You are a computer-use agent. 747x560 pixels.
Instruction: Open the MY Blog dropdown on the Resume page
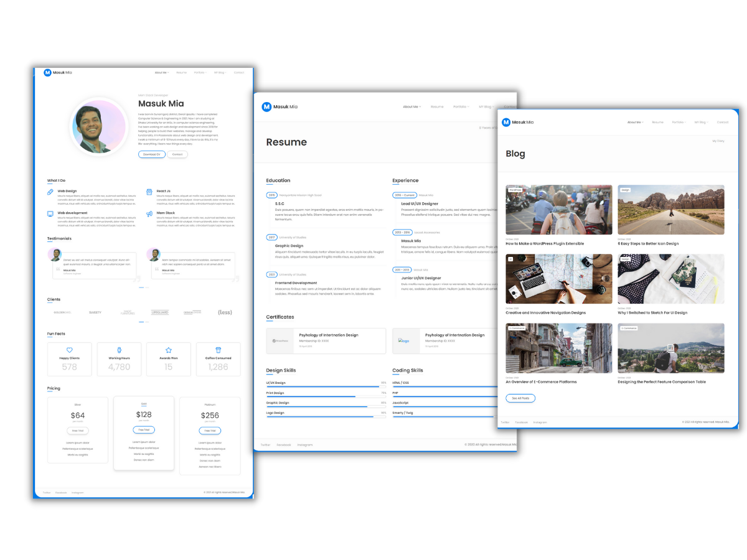pyautogui.click(x=486, y=107)
